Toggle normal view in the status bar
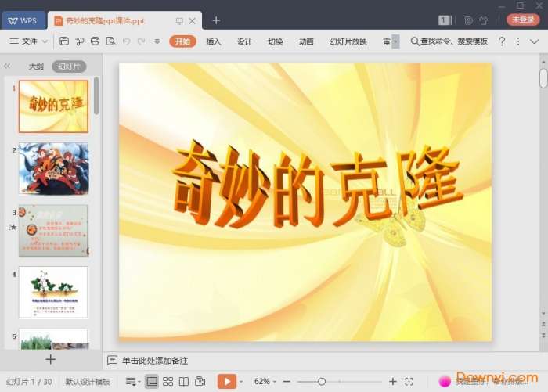Screen dimensions: 548x392 (151, 381)
